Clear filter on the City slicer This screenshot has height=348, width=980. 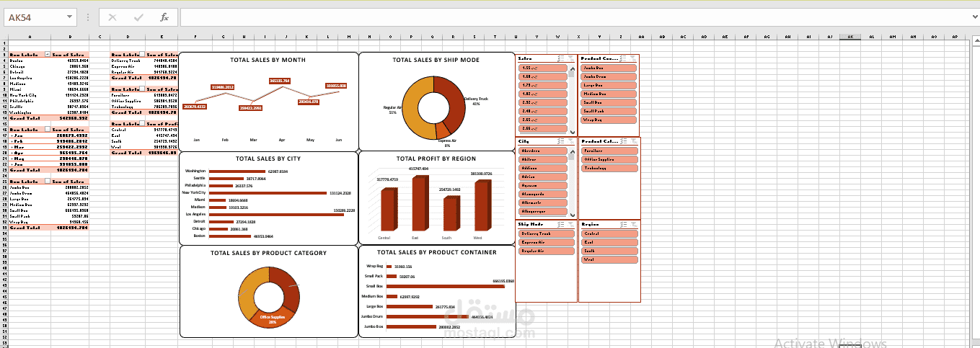pyautogui.click(x=570, y=141)
